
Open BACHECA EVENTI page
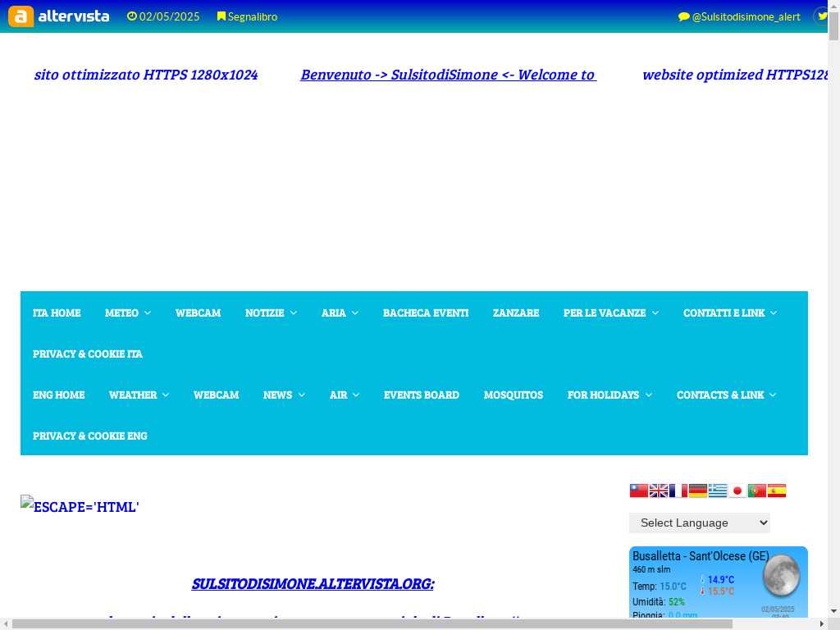(426, 313)
